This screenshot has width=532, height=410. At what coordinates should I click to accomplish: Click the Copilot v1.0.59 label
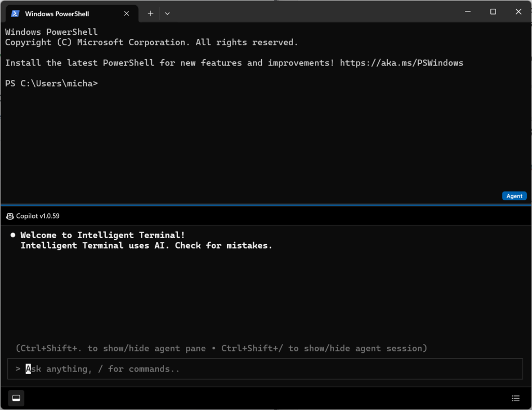click(x=37, y=216)
